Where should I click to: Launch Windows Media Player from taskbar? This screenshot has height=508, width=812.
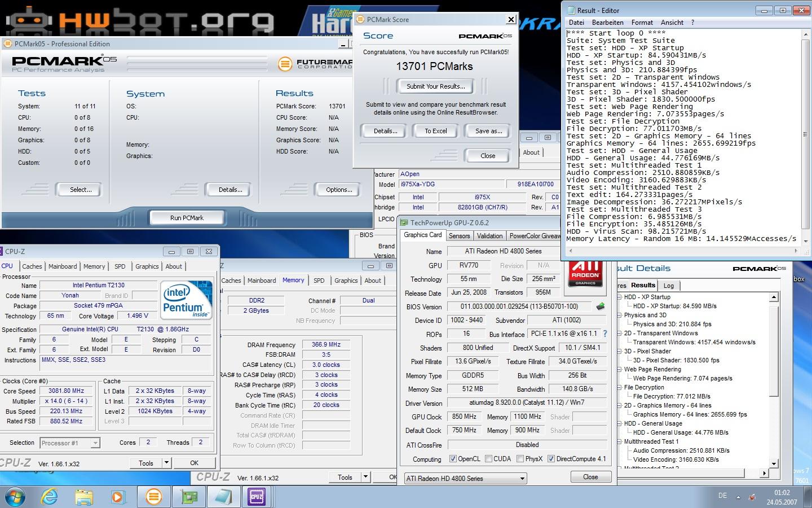[118, 497]
